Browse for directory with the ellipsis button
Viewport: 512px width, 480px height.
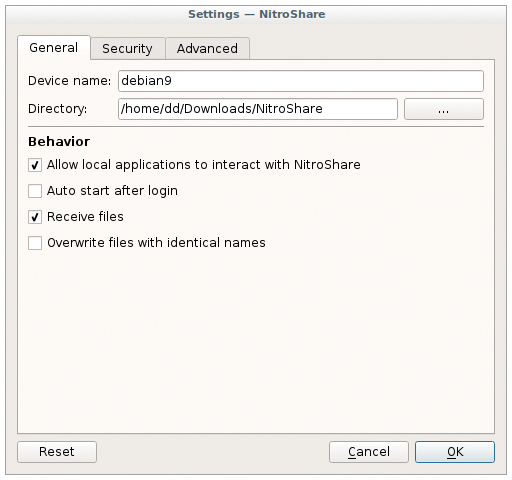pos(444,109)
